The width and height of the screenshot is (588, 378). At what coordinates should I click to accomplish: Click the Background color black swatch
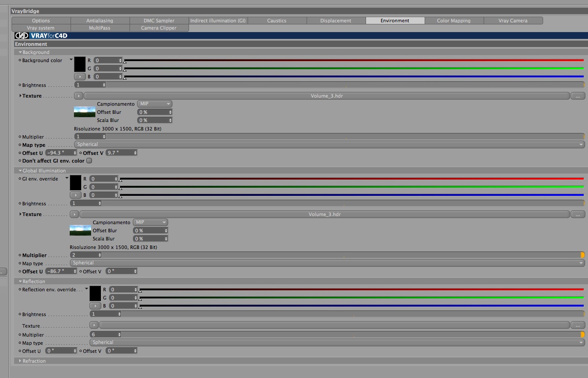(80, 64)
